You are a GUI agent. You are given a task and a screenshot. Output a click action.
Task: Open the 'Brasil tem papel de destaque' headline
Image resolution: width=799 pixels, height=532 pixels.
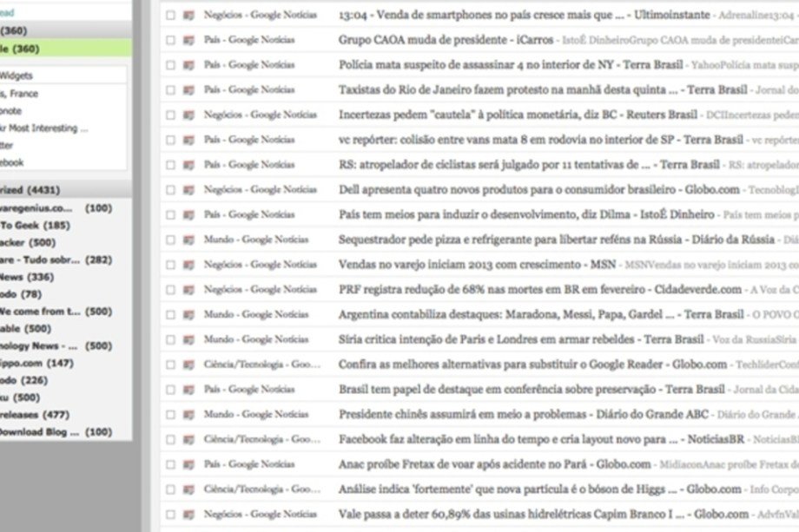(532, 389)
